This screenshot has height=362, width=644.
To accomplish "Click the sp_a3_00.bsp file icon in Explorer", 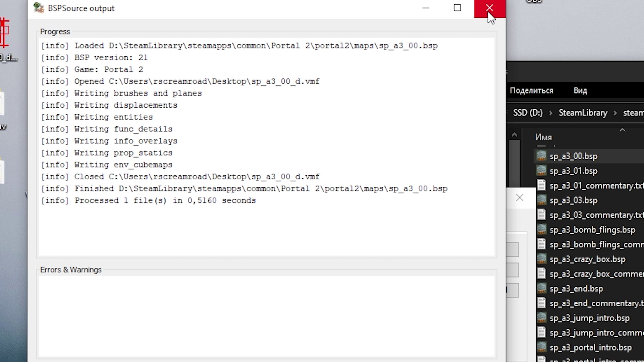I will [x=541, y=156].
